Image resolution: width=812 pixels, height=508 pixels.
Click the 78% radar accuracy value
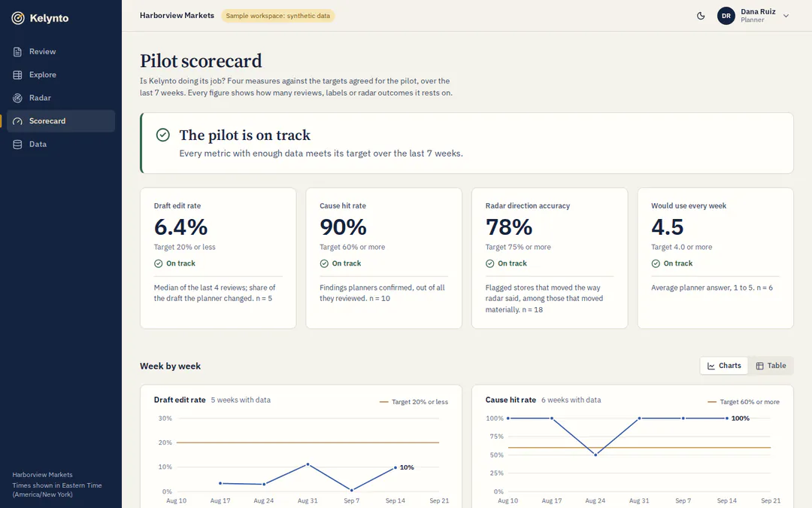[508, 227]
